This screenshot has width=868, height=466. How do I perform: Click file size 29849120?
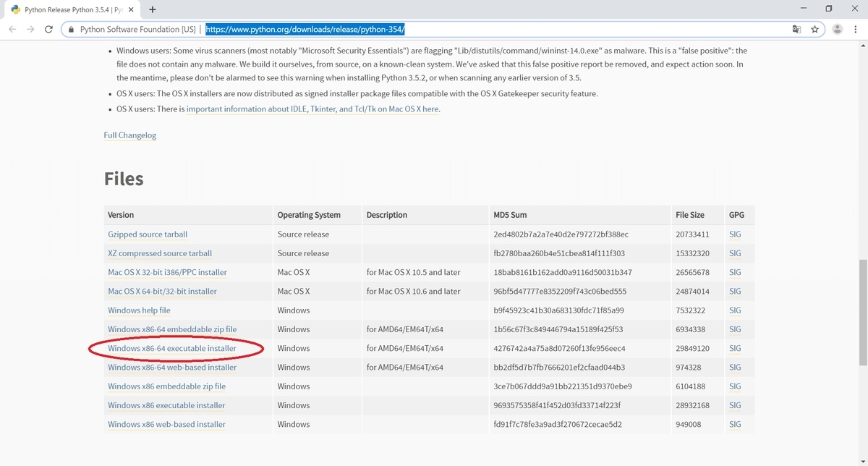point(692,348)
